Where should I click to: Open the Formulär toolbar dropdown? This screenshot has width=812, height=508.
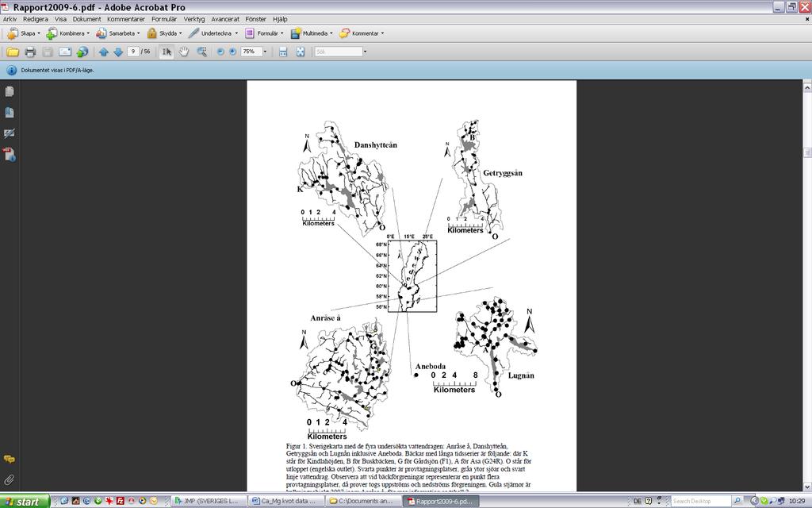(263, 33)
